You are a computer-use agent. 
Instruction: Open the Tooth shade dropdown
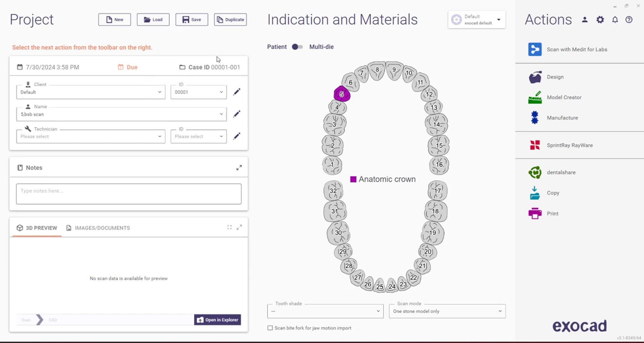pyautogui.click(x=325, y=311)
